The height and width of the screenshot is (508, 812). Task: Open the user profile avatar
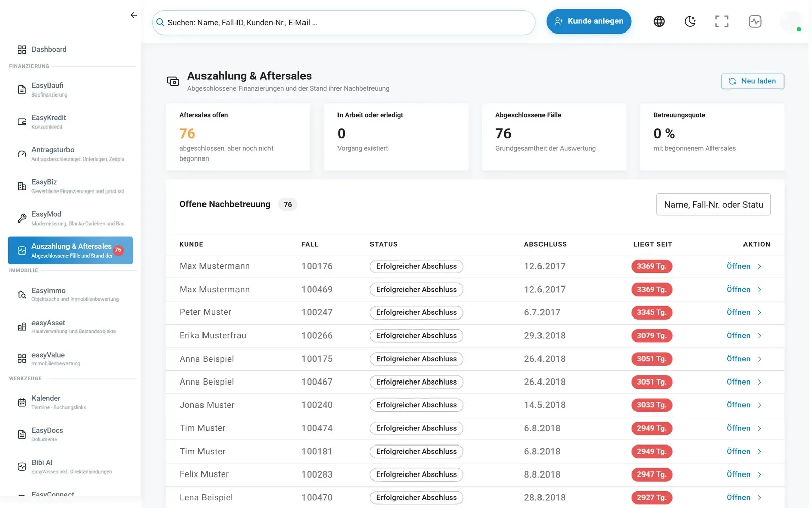[791, 21]
